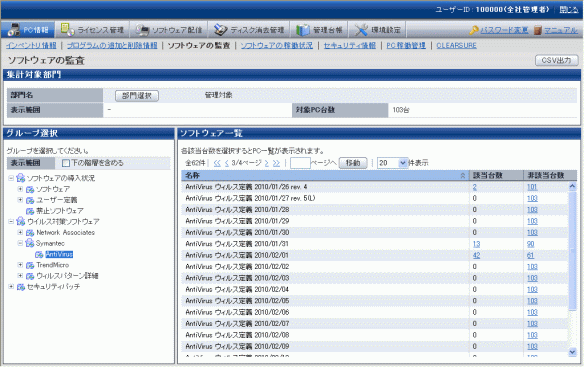The width and height of the screenshot is (584, 367).
Task: Sort by 該当台数 column header
Action: 496,175
